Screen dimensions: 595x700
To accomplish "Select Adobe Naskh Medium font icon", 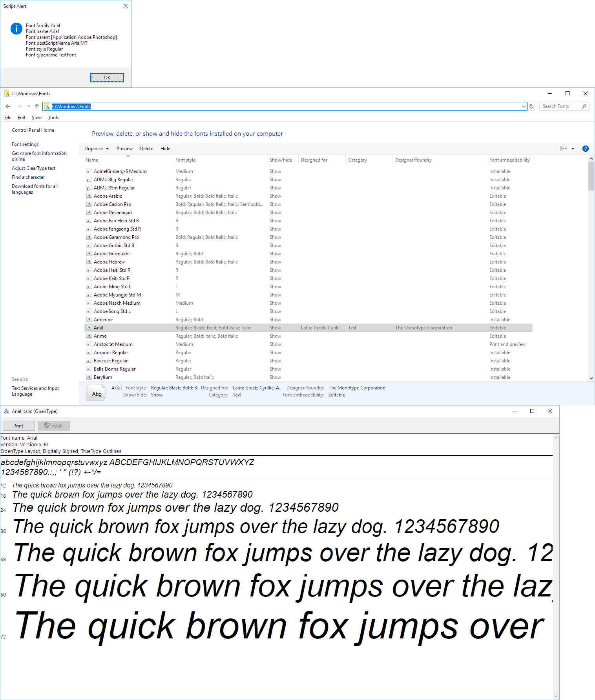I will [x=89, y=303].
